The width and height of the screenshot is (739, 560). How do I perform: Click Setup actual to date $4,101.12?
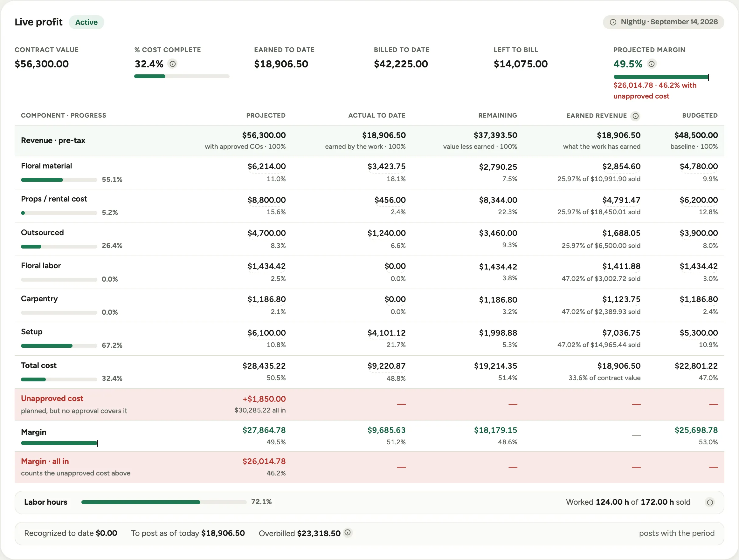pyautogui.click(x=387, y=333)
